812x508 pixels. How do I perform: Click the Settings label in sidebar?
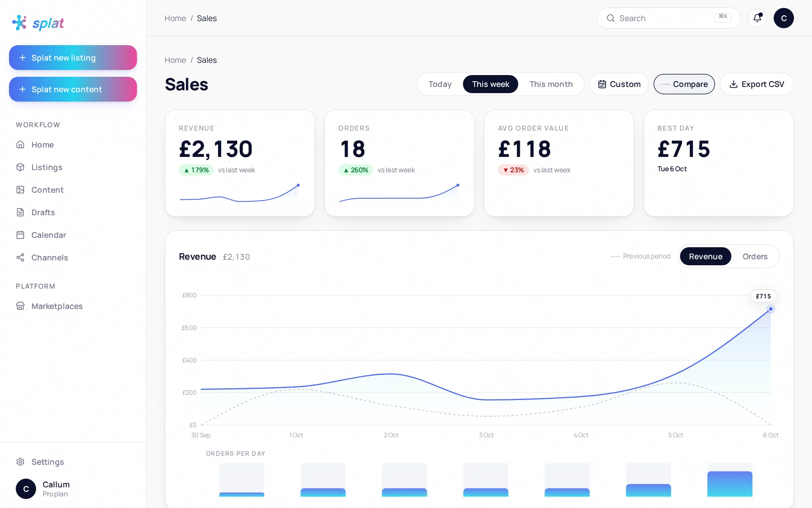(x=48, y=462)
